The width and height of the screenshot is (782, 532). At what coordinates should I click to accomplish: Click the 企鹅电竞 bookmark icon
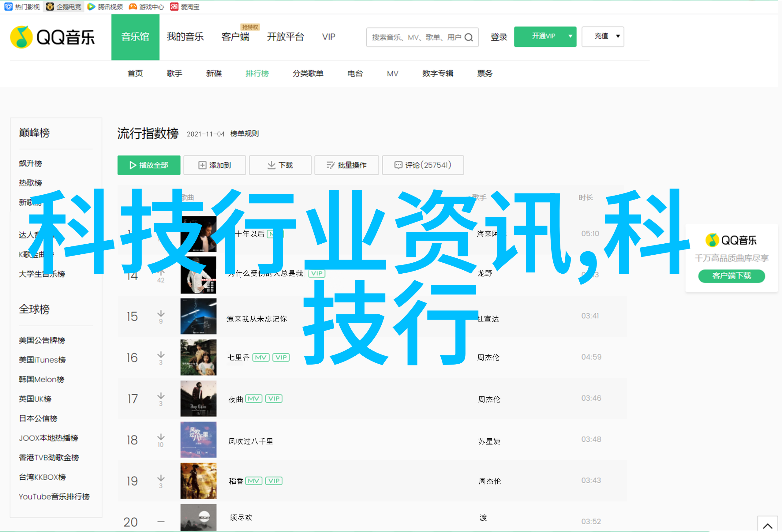click(x=50, y=7)
